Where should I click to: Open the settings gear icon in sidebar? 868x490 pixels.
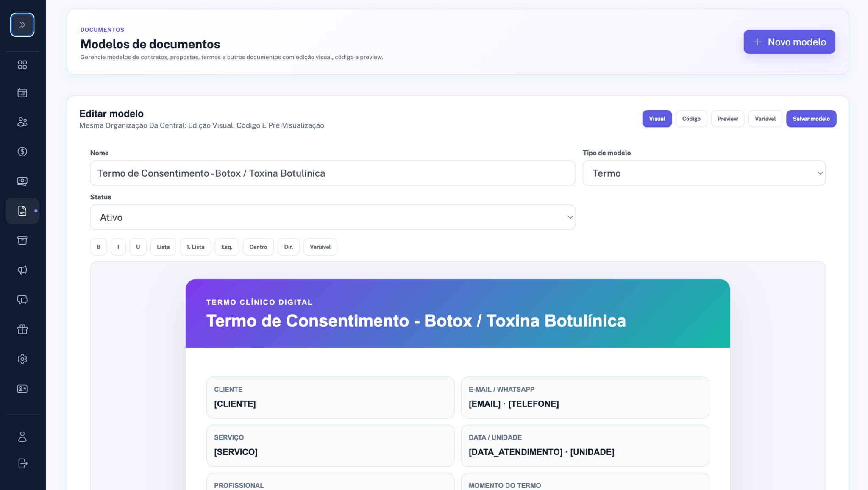(22, 359)
